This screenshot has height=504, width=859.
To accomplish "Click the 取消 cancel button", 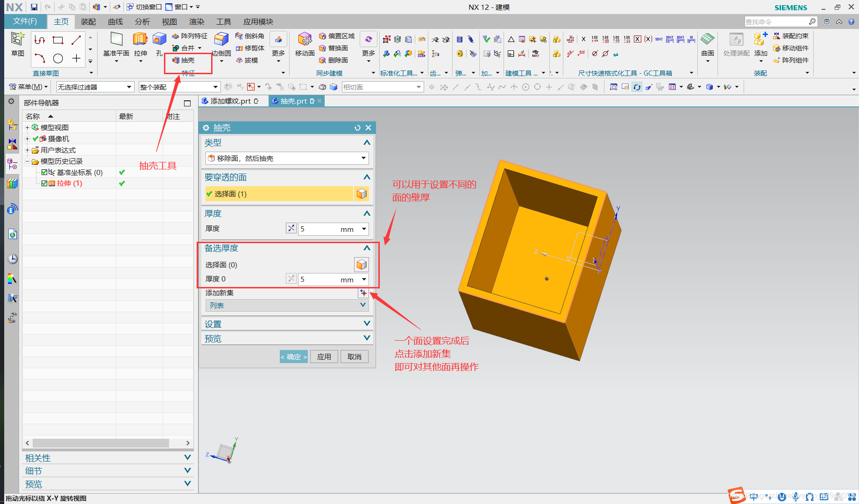I will 354,357.
